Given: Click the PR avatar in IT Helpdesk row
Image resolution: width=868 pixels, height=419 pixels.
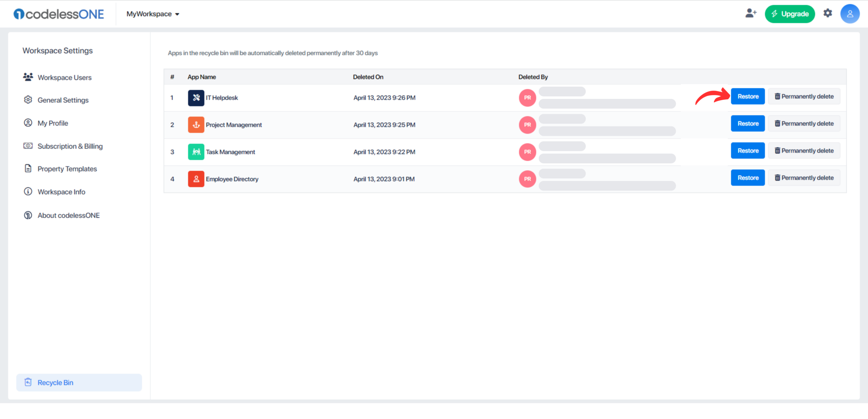Looking at the screenshot, I should pyautogui.click(x=528, y=98).
